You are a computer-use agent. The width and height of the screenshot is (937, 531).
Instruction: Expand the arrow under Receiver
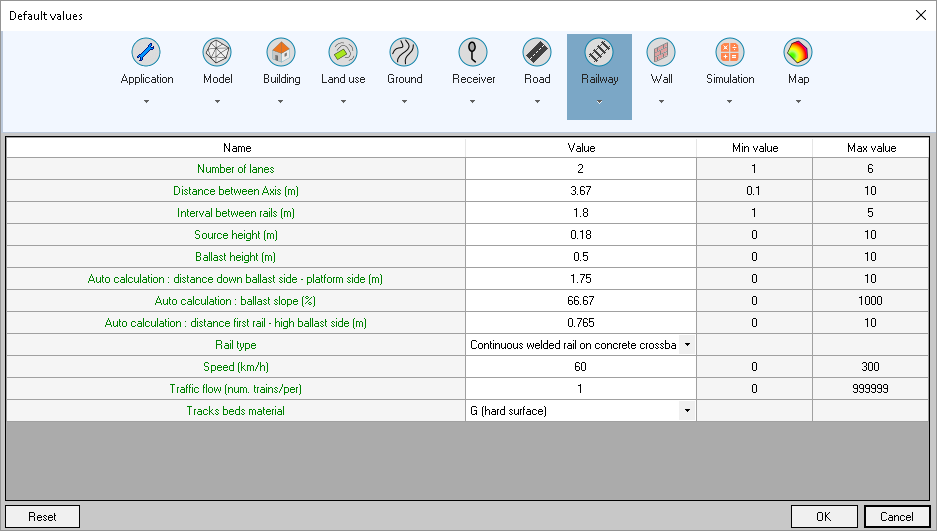473,102
